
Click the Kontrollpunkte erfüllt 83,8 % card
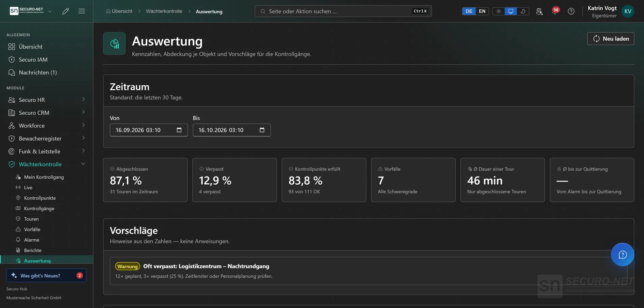coord(324,180)
